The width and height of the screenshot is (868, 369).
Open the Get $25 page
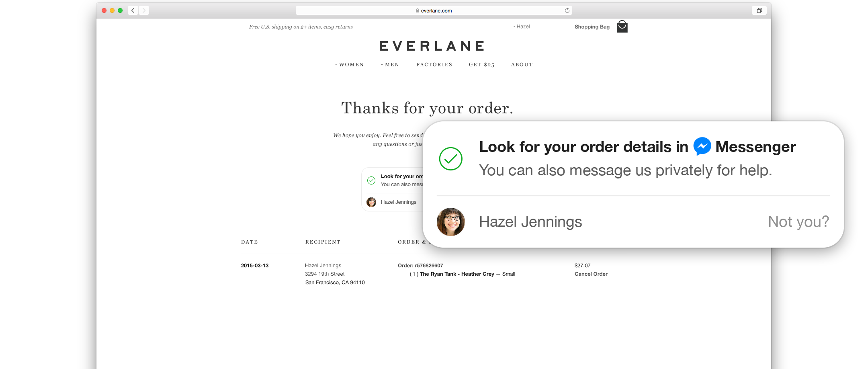click(x=482, y=65)
